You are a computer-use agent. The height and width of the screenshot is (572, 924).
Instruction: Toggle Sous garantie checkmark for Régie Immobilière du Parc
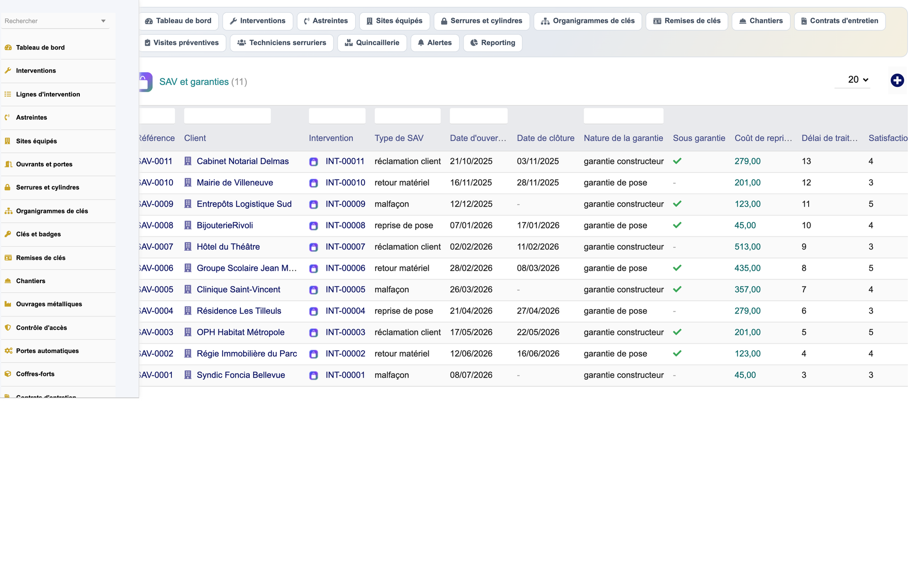coord(677,353)
